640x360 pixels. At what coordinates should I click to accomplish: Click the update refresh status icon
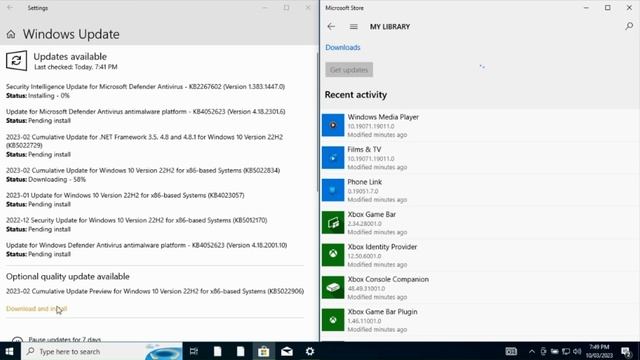[16, 61]
